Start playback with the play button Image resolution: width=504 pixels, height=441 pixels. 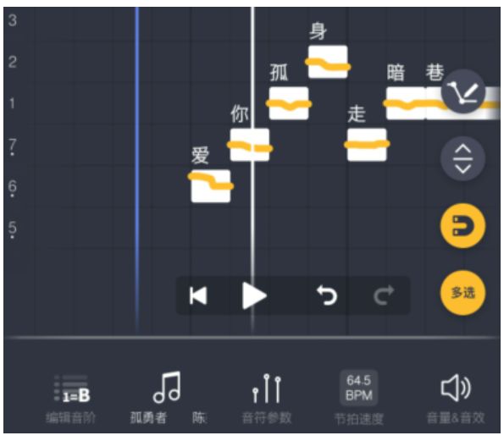click(254, 295)
